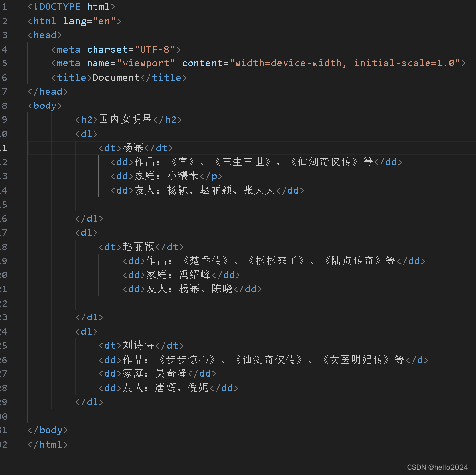Screen dimensions: 476x475
Task: Click the mismatched closing /p tag
Action: (211, 176)
